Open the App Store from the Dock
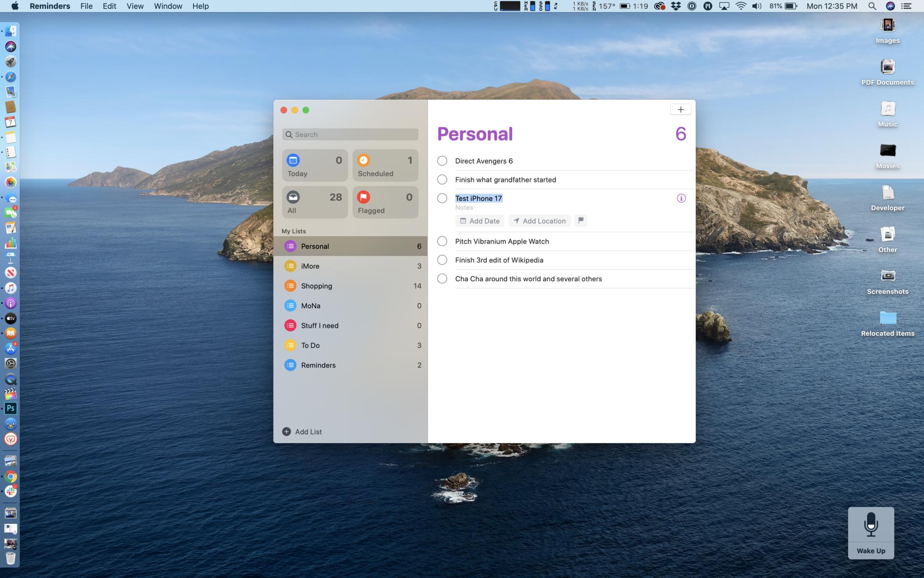This screenshot has width=924, height=578. (x=11, y=349)
